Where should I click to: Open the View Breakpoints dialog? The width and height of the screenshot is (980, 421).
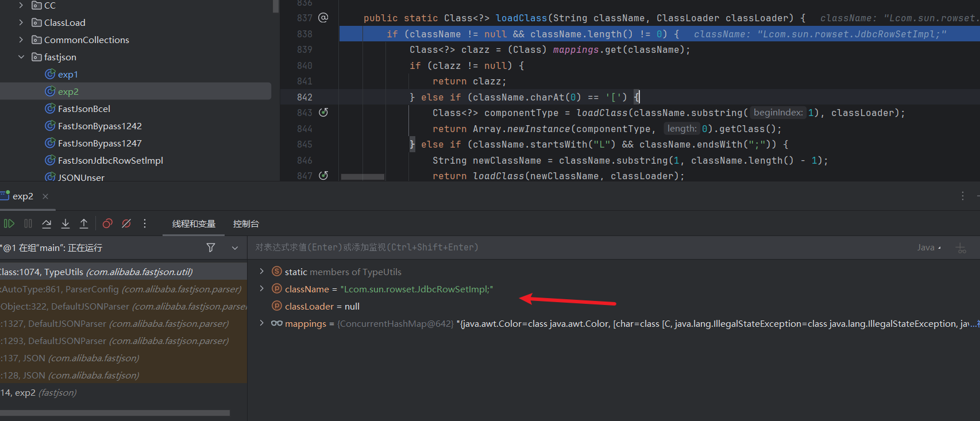click(x=107, y=223)
